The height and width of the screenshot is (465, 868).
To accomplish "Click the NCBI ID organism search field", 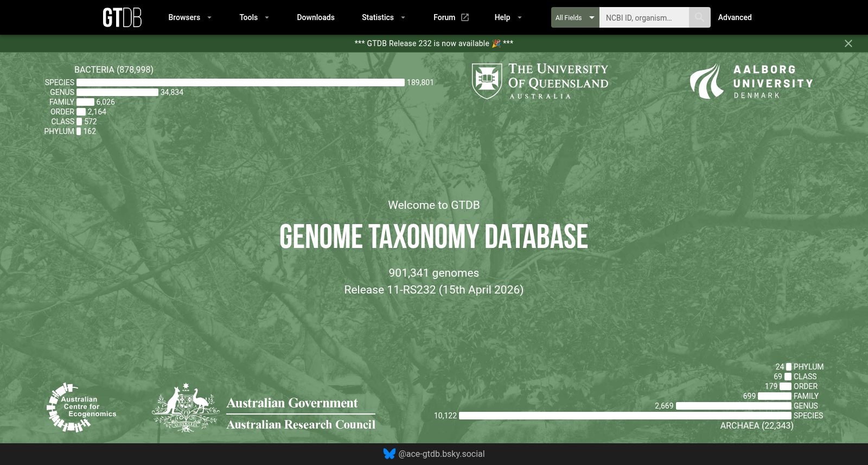I will (644, 17).
